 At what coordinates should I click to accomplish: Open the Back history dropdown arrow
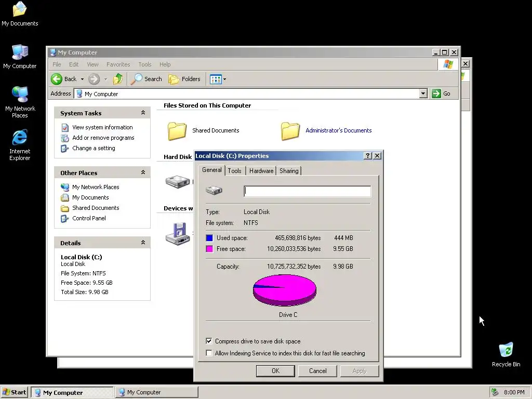pyautogui.click(x=82, y=79)
